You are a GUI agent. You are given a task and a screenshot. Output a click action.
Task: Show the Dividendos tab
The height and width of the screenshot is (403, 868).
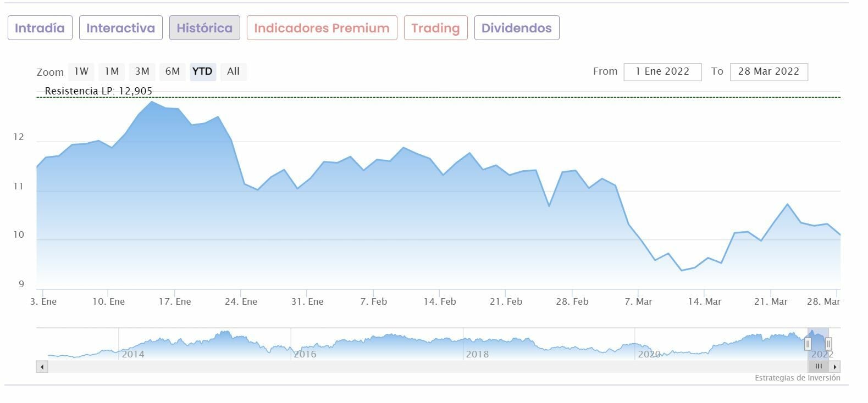pyautogui.click(x=516, y=28)
